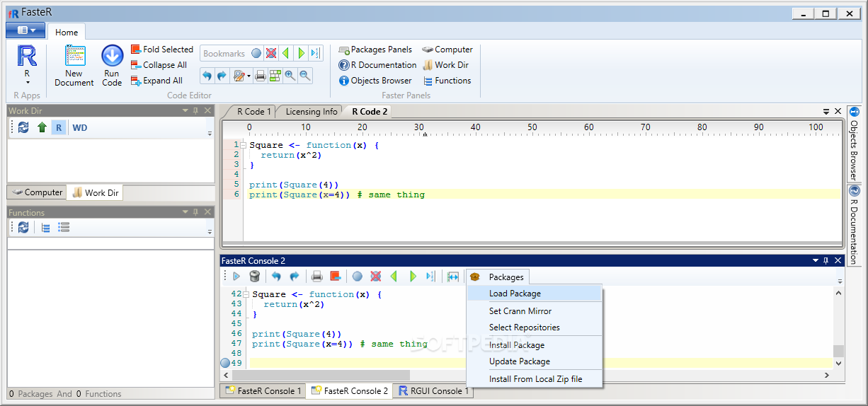Click the Packages menu button
The image size is (868, 406).
498,277
